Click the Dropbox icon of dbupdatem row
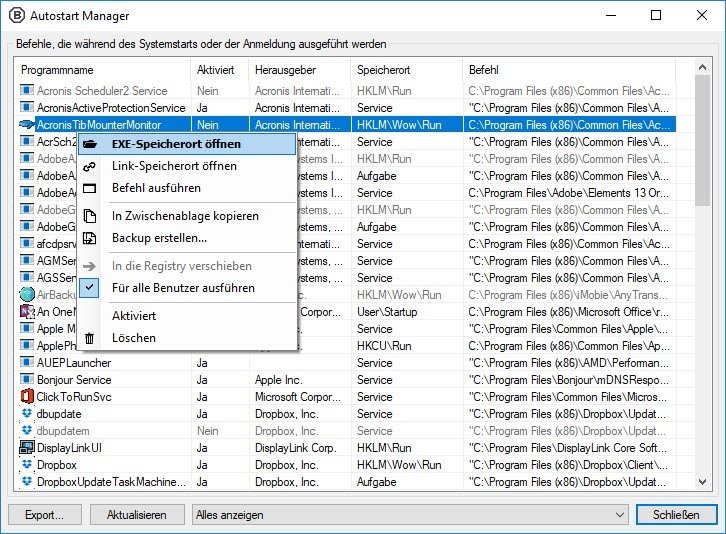This screenshot has height=534, width=726. point(27,430)
